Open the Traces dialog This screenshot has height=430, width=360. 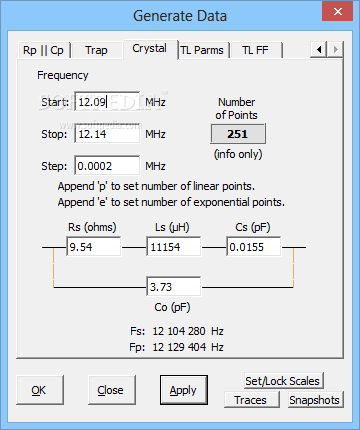(252, 400)
